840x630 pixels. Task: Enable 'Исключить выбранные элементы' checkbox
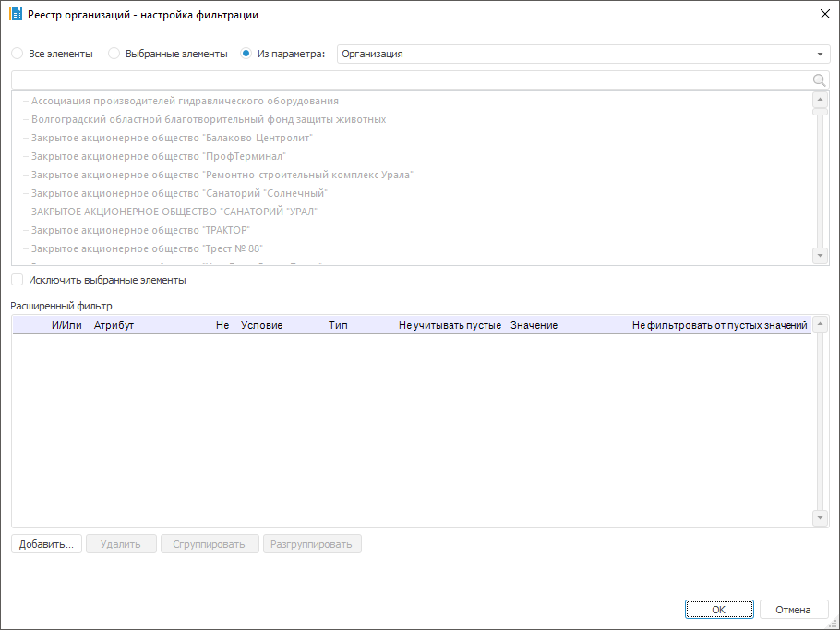pos(18,280)
